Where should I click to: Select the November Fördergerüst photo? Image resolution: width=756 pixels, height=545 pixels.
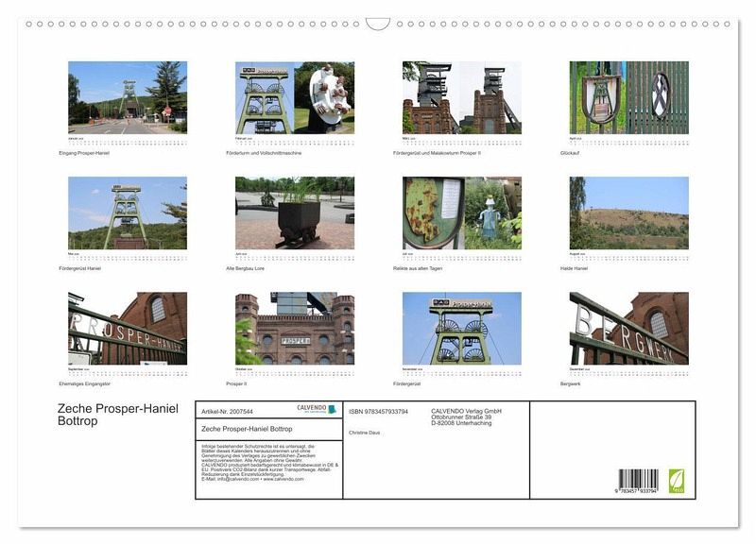click(462, 328)
